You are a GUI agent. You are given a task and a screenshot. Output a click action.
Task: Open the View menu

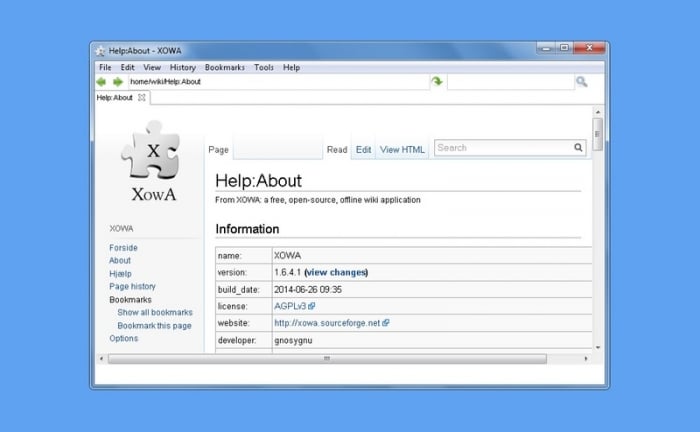click(x=152, y=67)
